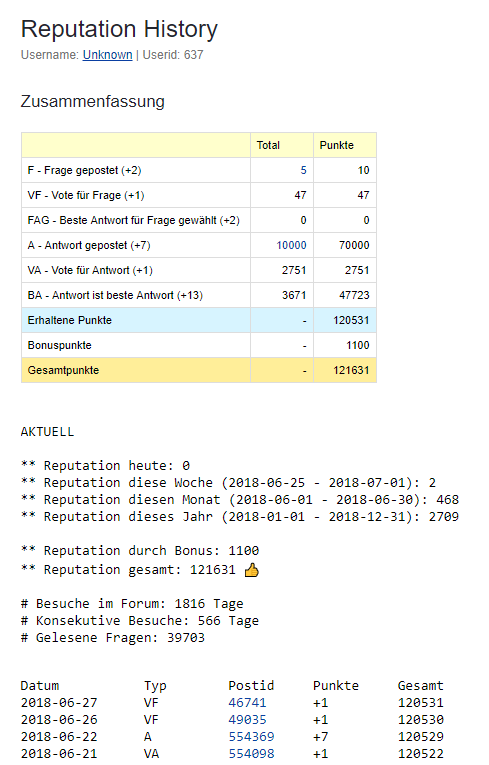Open total 10000 for Antwort gepostet
This screenshot has height=765, width=489.
[291, 245]
